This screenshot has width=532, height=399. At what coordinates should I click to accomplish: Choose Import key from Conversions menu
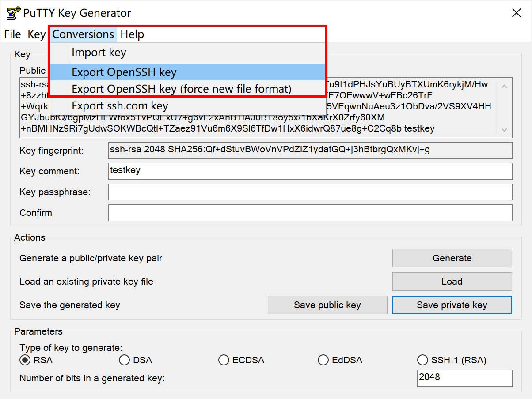(187, 53)
